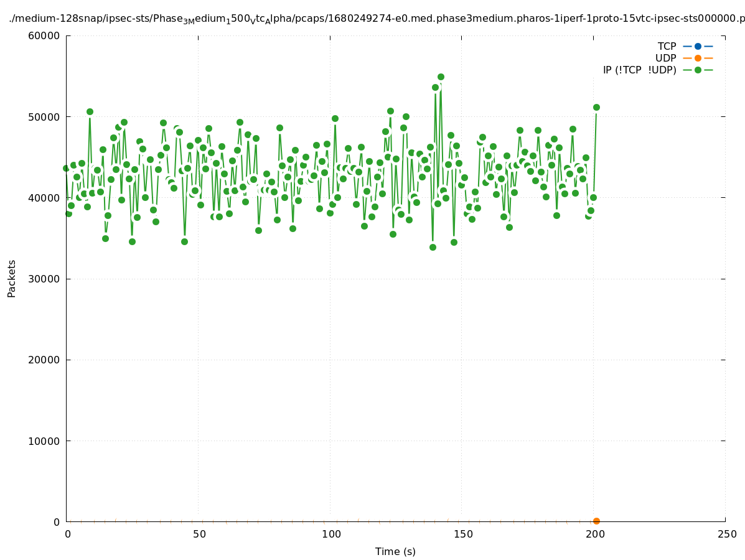
Task: Click the "Time (s)" x-axis label
Action: 395,551
